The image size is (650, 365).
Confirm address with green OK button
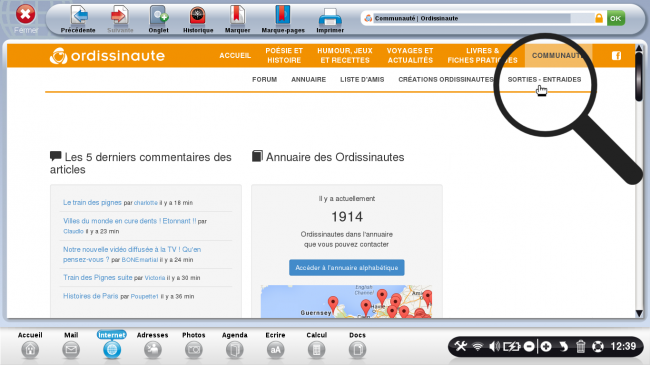(616, 18)
